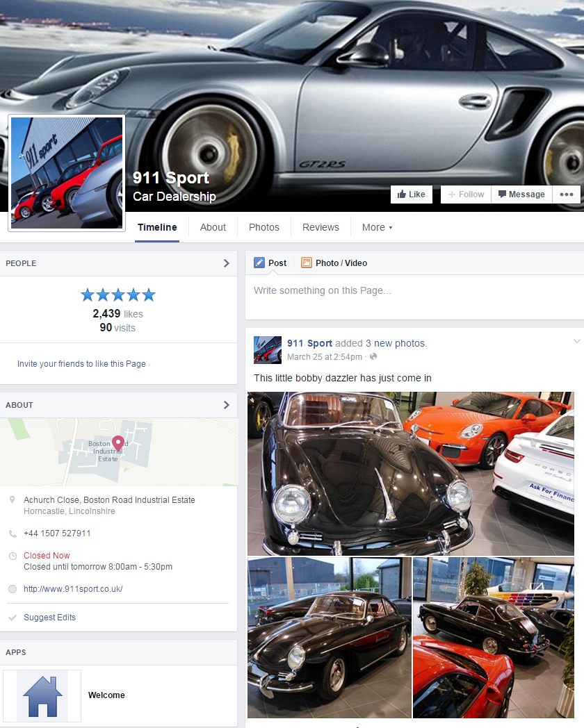Open the 911 Sport profile picture
Screen dimensions: 584x728
click(67, 173)
